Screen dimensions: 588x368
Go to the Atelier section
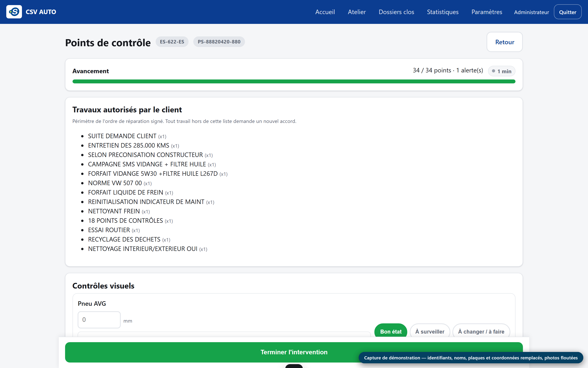coord(357,12)
